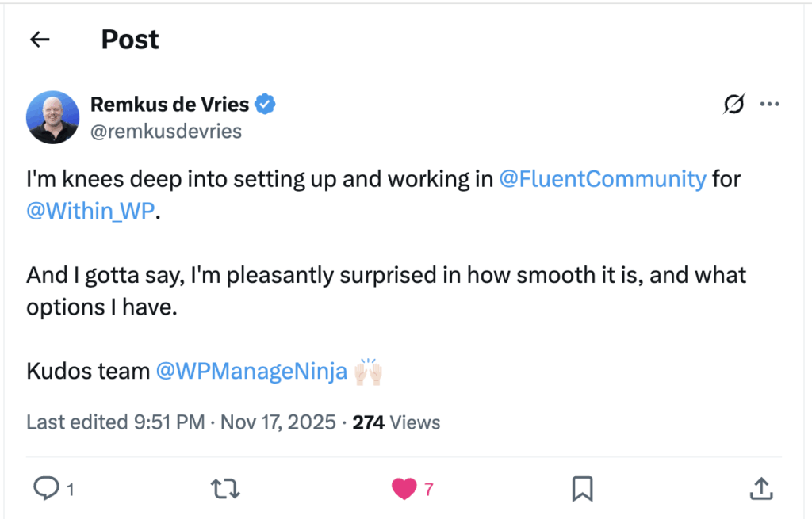812x519 pixels.
Task: Click the author's profile avatar photo
Action: (52, 116)
